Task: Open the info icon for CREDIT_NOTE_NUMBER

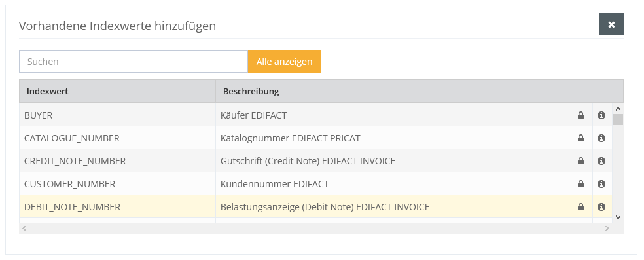Action: (601, 161)
